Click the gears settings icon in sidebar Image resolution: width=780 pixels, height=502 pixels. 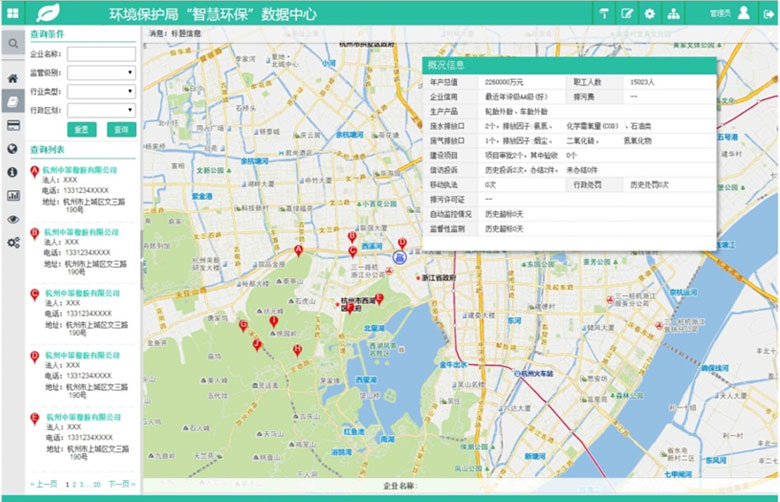(x=13, y=243)
